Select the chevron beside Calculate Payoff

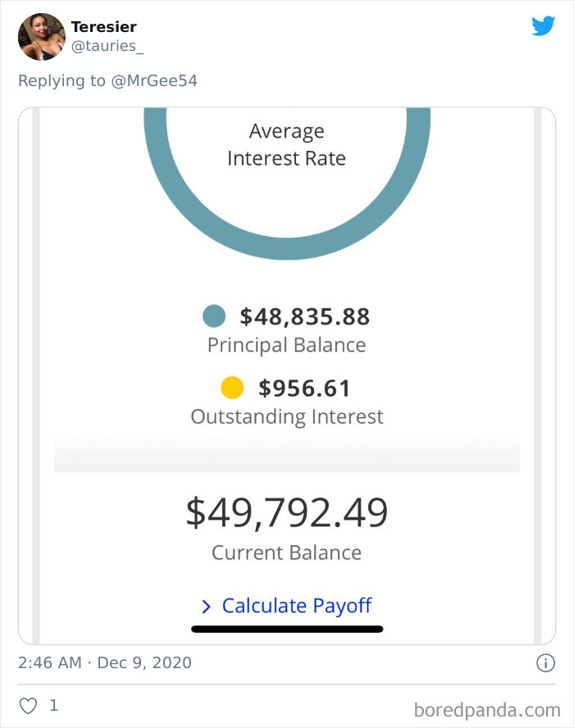[207, 605]
